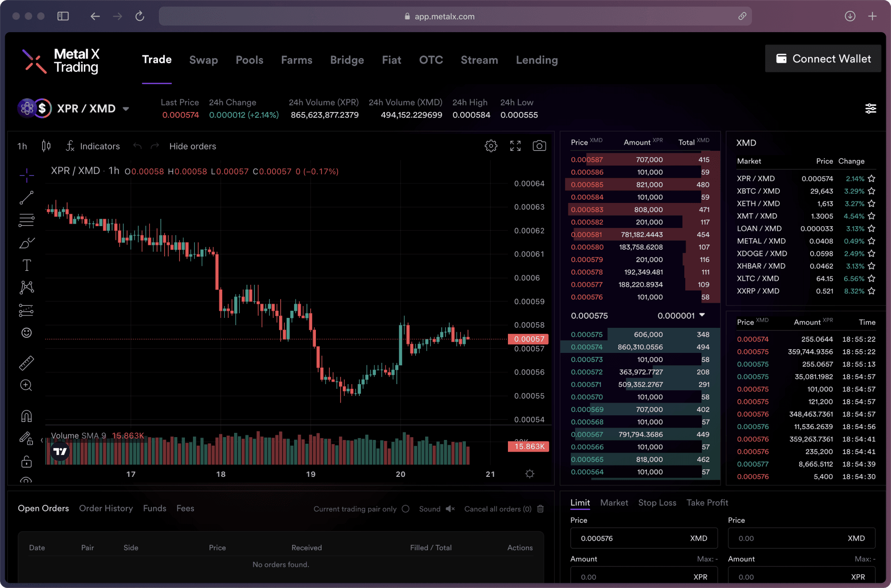Image resolution: width=891 pixels, height=588 pixels.
Task: Open order book grouping 0.000001 dropdown
Action: (681, 316)
